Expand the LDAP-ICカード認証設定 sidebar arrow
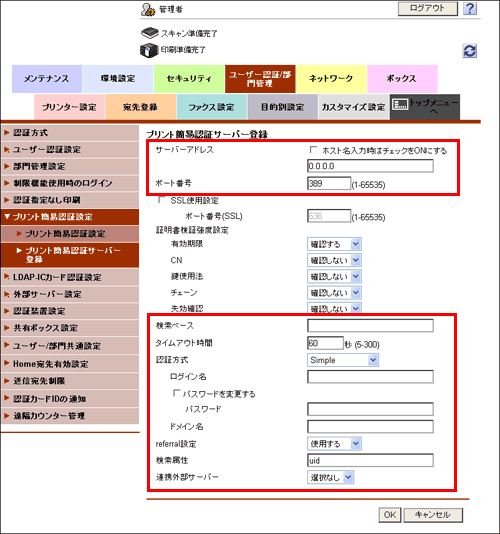 coord(6,277)
